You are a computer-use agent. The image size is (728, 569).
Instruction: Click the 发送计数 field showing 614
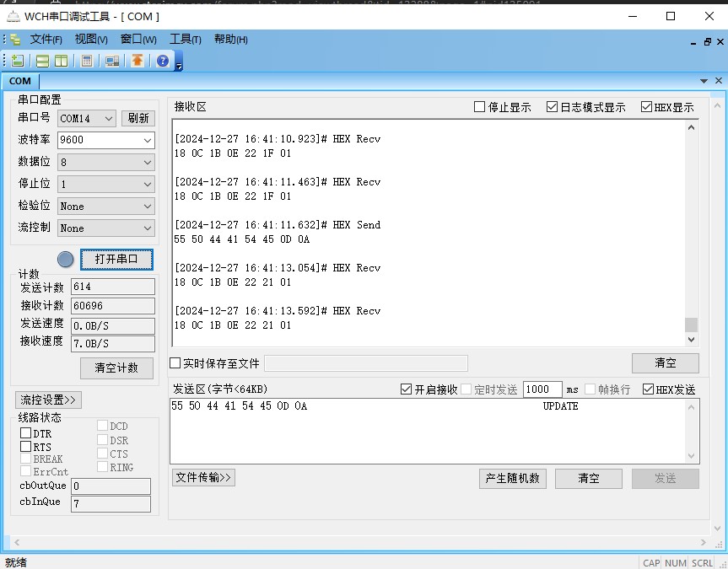[113, 287]
